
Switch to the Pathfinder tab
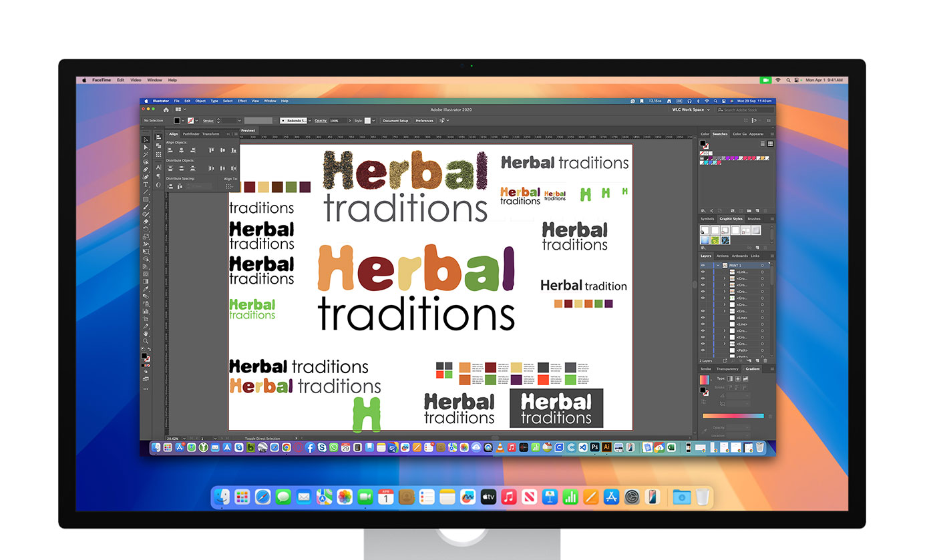[191, 133]
